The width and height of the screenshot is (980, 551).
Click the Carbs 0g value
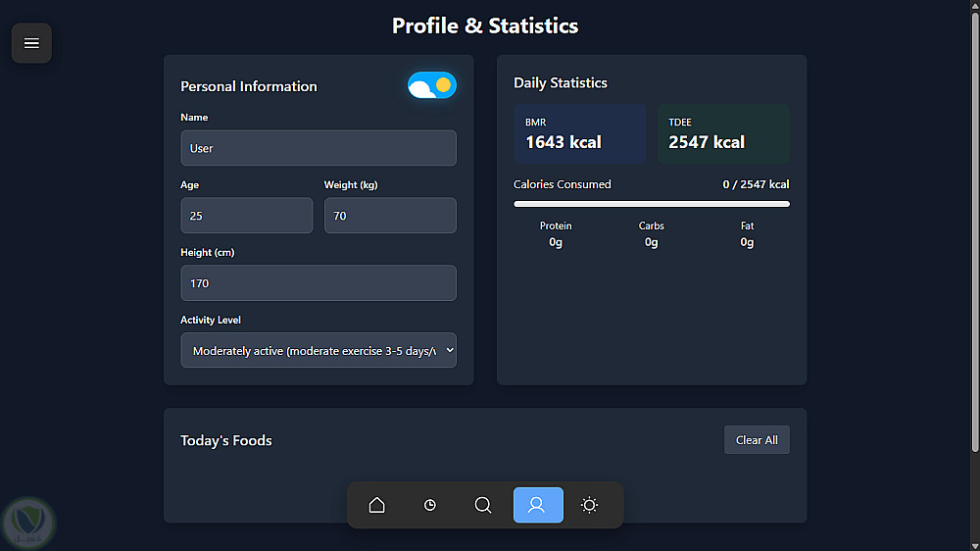click(652, 242)
